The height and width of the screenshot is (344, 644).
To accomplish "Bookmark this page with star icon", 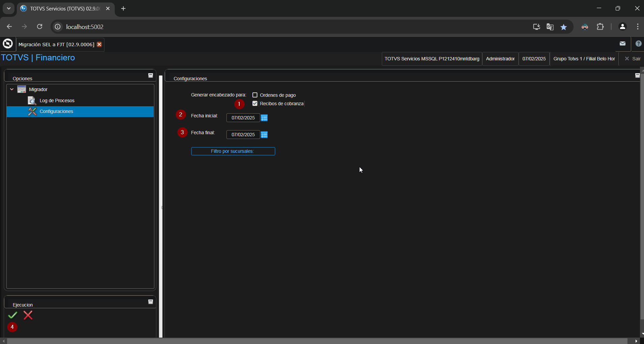I will (x=564, y=27).
